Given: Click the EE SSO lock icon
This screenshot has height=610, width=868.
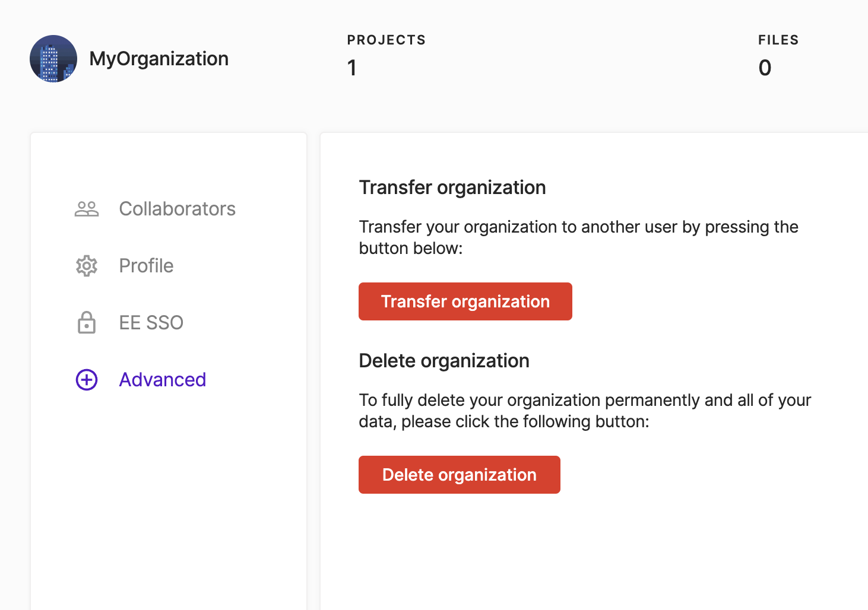Looking at the screenshot, I should (x=87, y=323).
